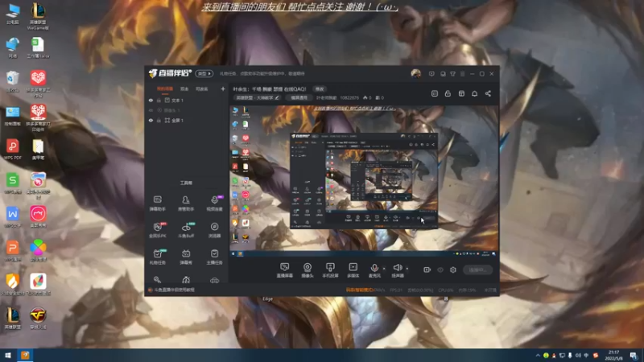
Task: Open the settings gear in the bottom bar
Action: [453, 269]
